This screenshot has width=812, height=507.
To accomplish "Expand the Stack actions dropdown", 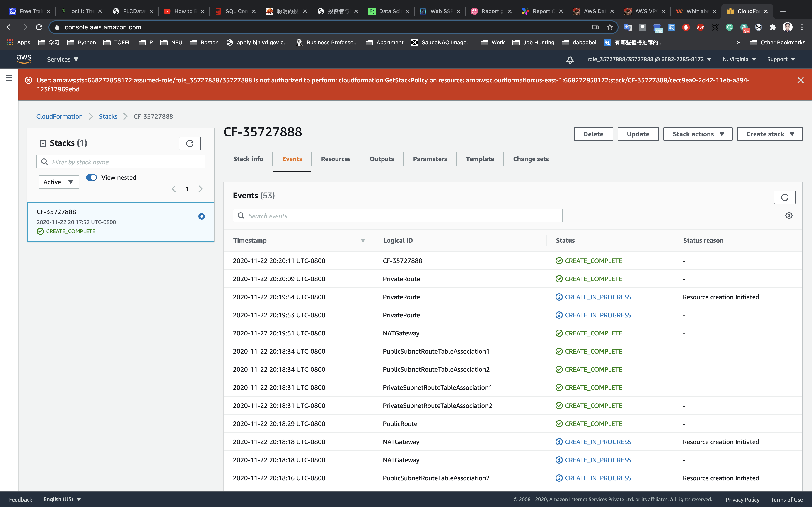I will (x=698, y=134).
